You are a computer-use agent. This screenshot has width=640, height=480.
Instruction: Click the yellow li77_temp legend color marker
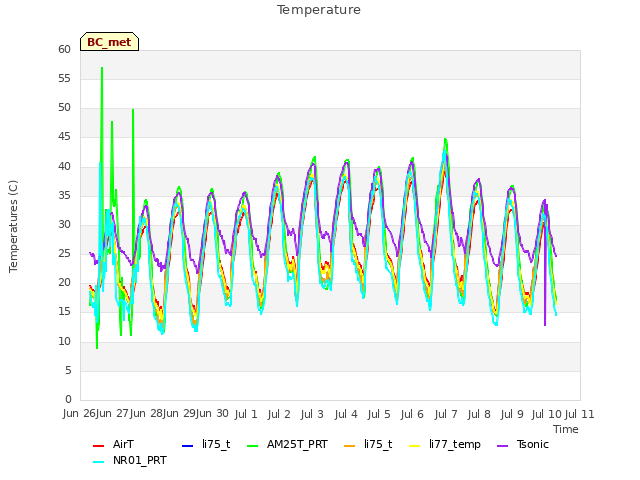click(415, 446)
